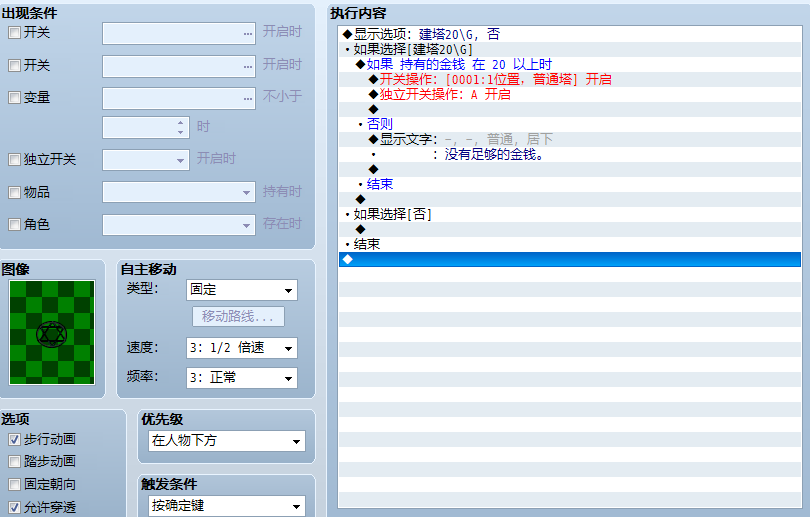Open the 频率 dropdown showing 正常
The height and width of the screenshot is (517, 810).
tap(242, 378)
